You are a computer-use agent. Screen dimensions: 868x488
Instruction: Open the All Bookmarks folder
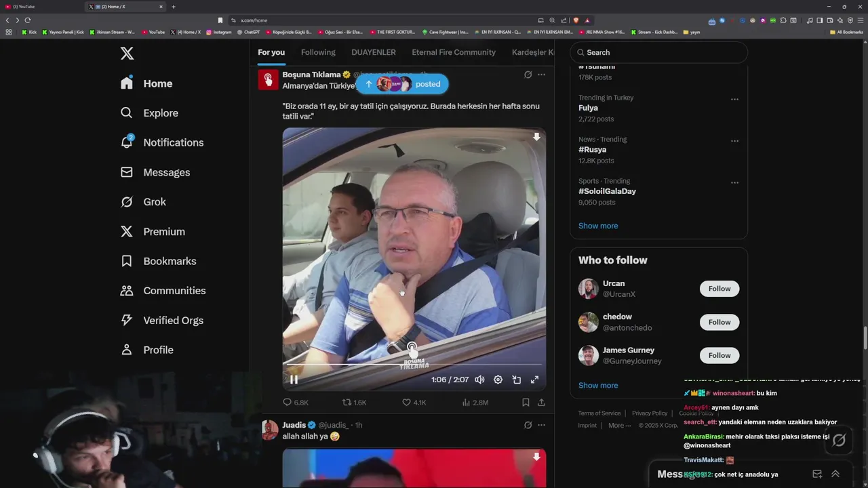(846, 32)
